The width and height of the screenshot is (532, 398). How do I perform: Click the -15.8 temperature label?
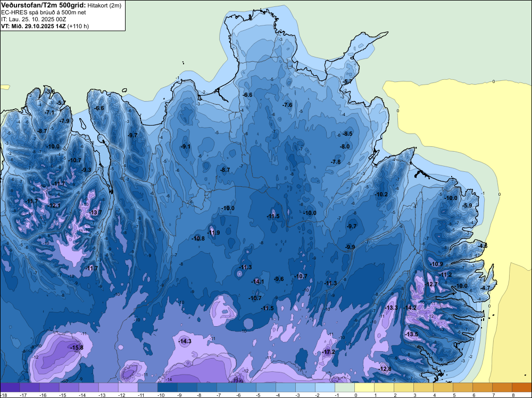coord(76,347)
